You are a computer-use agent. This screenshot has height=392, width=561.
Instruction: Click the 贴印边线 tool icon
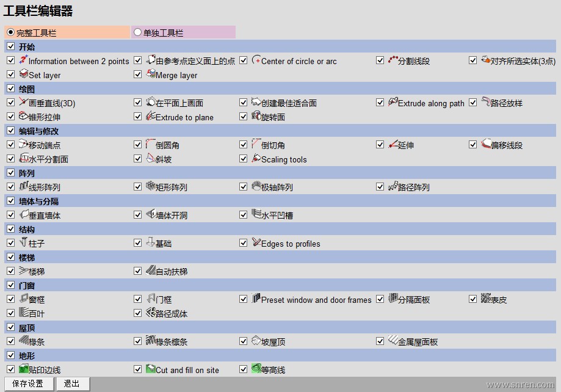24,369
